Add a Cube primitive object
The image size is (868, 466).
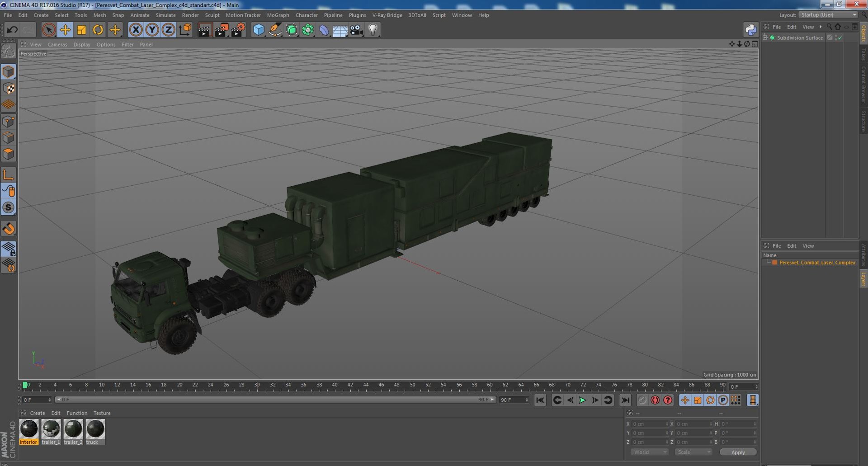tap(258, 30)
